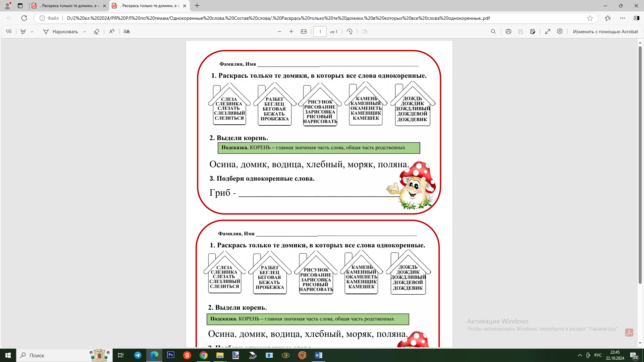Enter full screen mode for PDF
Viewport: 644px width, 362px height.
pos(548,32)
